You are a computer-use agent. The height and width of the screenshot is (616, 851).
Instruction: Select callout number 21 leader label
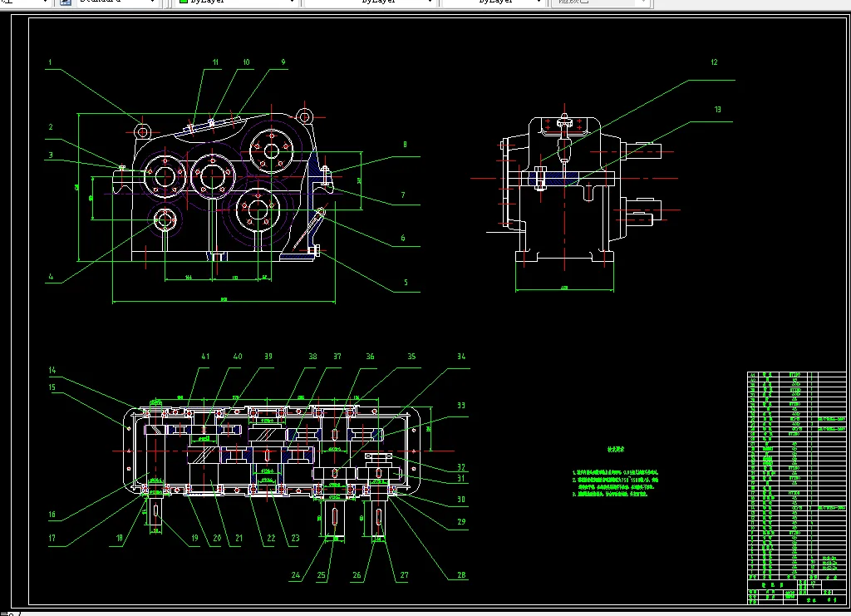pyautogui.click(x=239, y=539)
